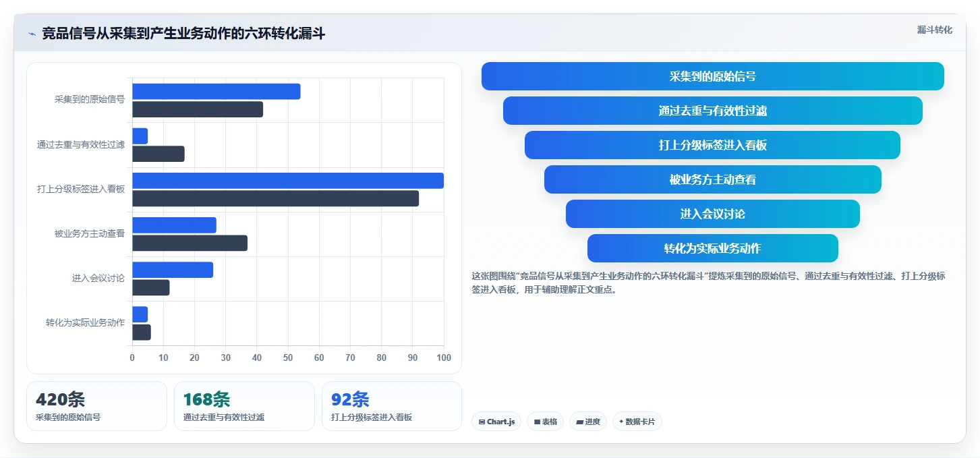Image resolution: width=980 pixels, height=458 pixels.
Task: Click the title 竞品信号从采集到产生业务动作的六环转化漏斗
Action: (x=183, y=34)
